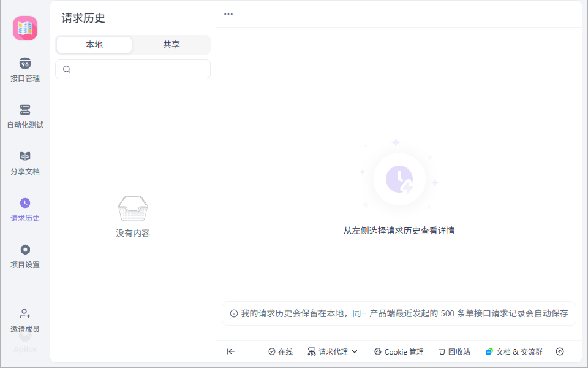
Task: Open the three-dot more options menu
Action: (228, 14)
